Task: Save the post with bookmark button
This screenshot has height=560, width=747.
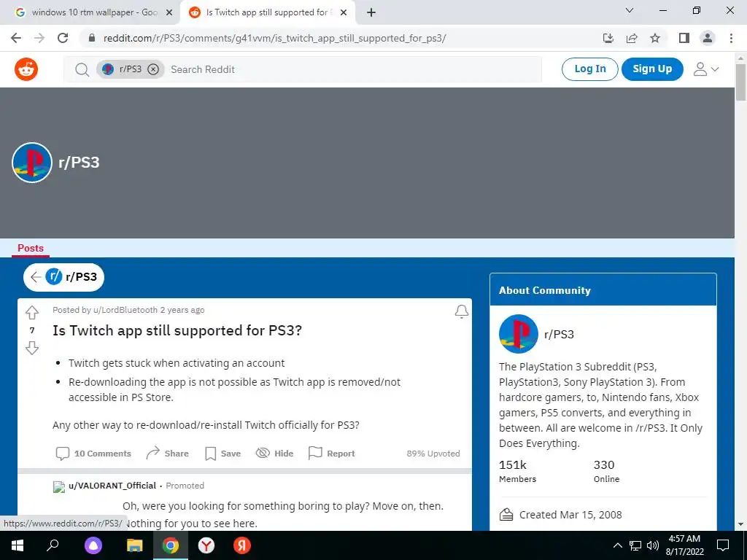Action: click(222, 454)
